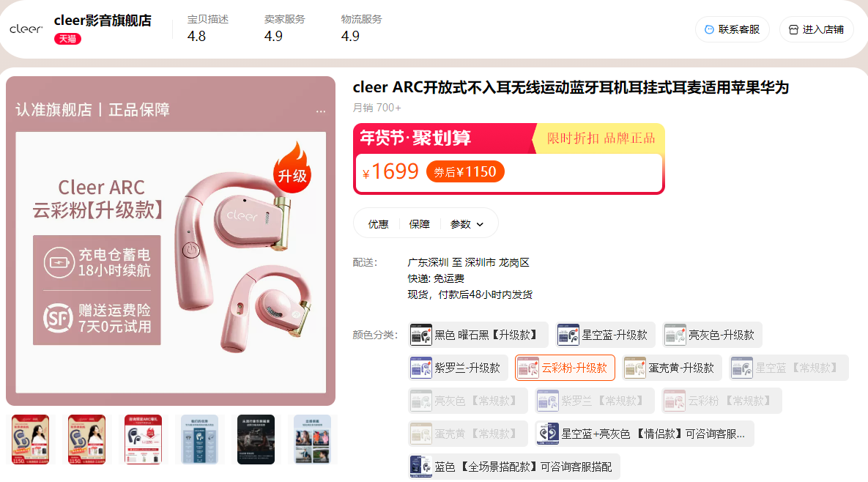Screen dimensions: 868x482
Task: Select 黑色 曜石黑【升级款】 color option
Action: coord(478,335)
